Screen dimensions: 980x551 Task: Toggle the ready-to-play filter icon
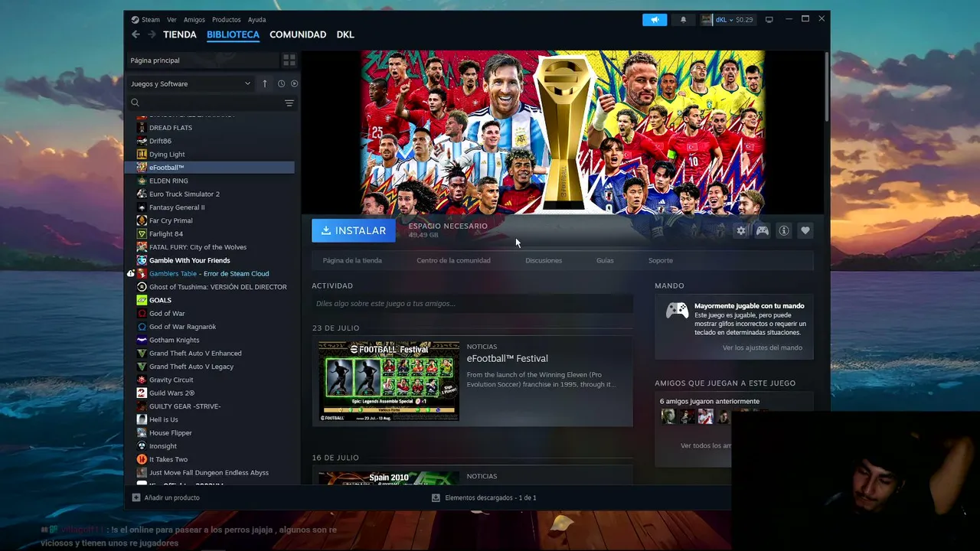point(294,83)
